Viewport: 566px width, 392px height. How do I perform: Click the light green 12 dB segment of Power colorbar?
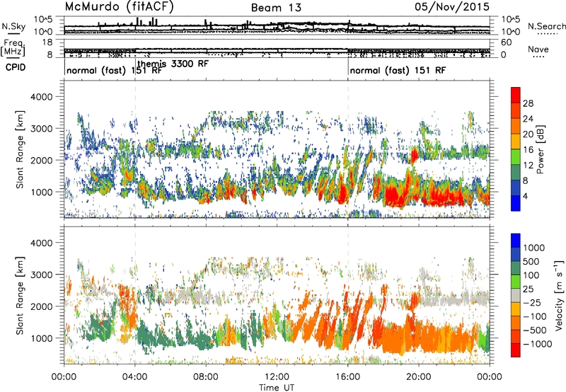(516, 156)
